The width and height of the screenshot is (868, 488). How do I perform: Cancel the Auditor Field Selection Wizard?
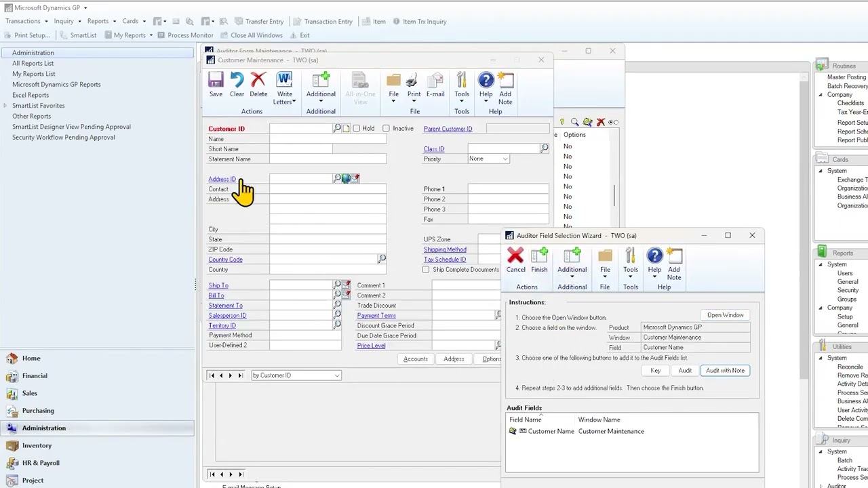click(x=515, y=260)
